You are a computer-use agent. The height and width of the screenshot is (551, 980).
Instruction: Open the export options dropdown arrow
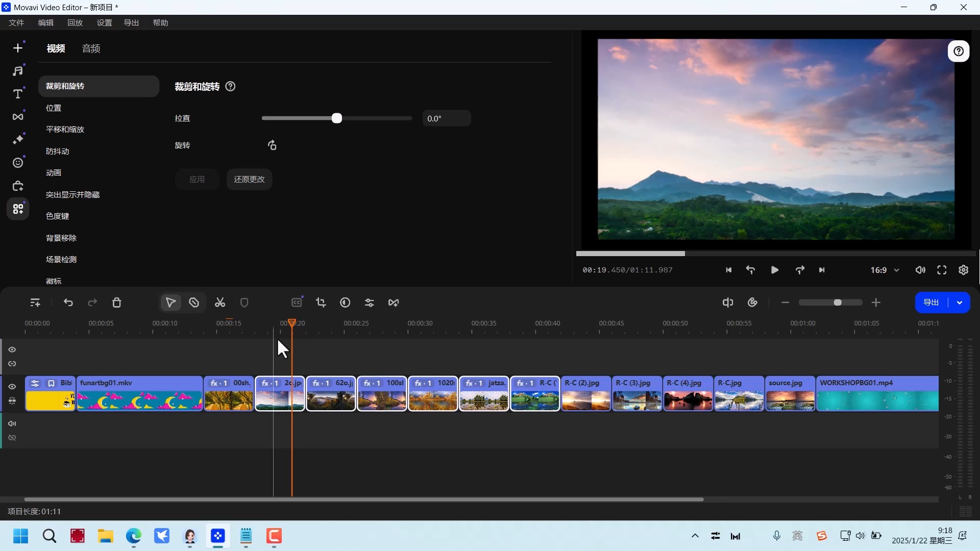(x=960, y=303)
